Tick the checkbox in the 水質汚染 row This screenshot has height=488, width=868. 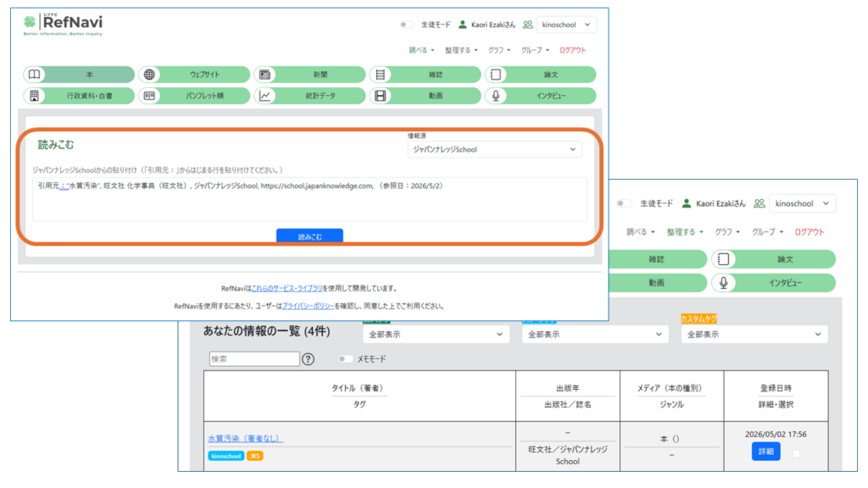pos(796,453)
